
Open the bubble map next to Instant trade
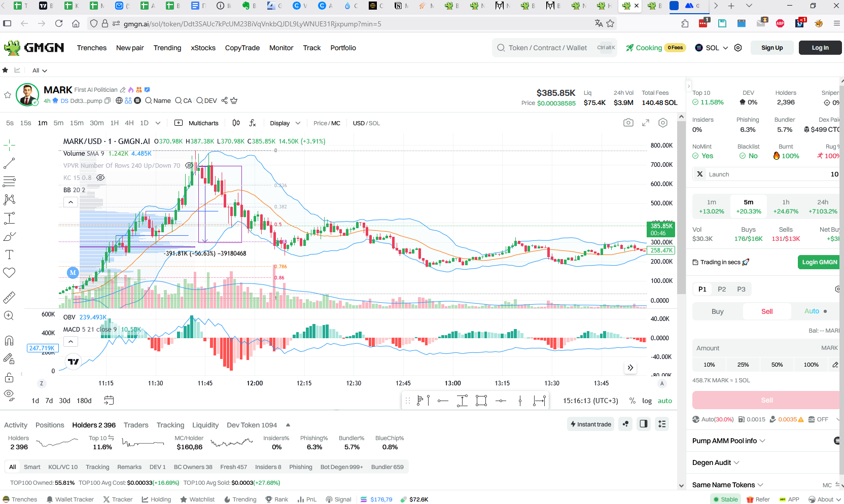click(x=626, y=424)
